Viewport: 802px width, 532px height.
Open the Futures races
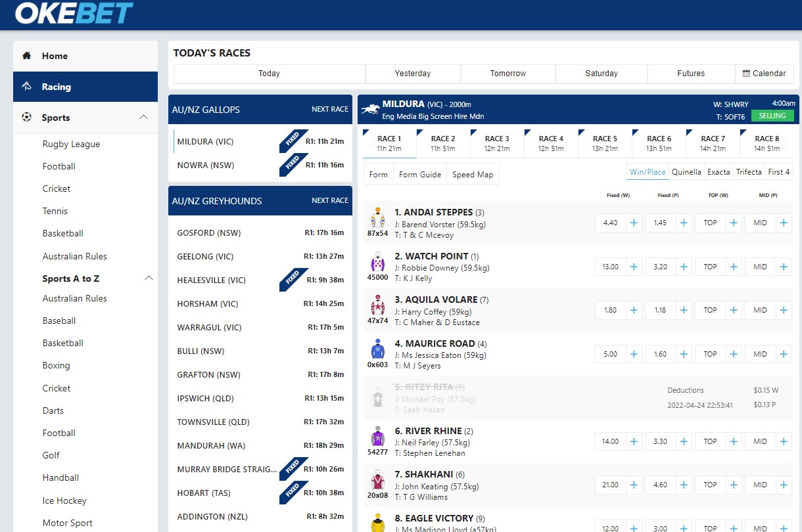[x=691, y=74]
